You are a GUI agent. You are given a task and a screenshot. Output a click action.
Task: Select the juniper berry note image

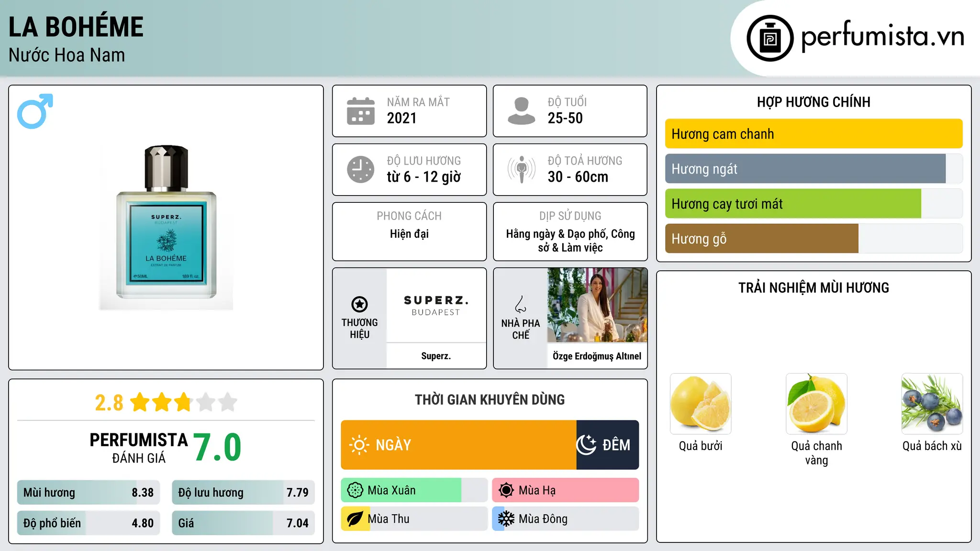(x=932, y=404)
